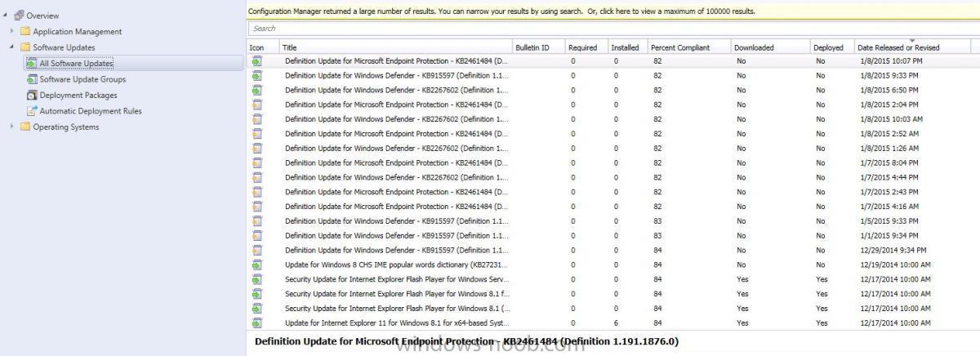Viewport: 980px width, 356px height.
Task: Select the Overview label in the tree
Action: [x=42, y=16]
